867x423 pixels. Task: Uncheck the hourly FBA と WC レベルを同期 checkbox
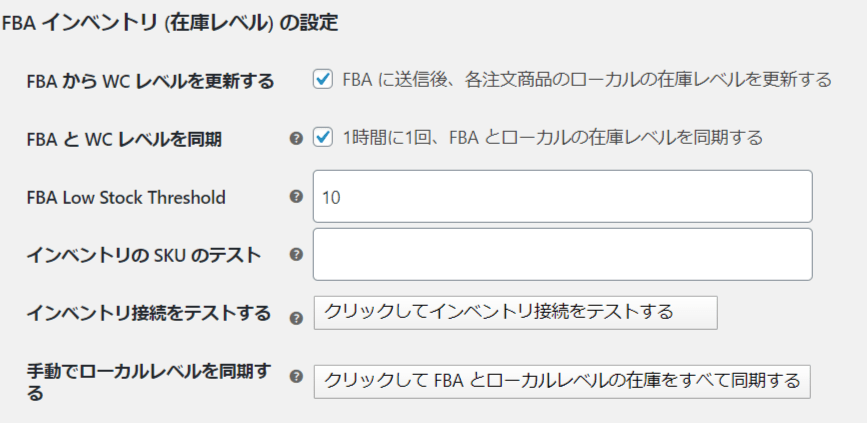[x=323, y=137]
